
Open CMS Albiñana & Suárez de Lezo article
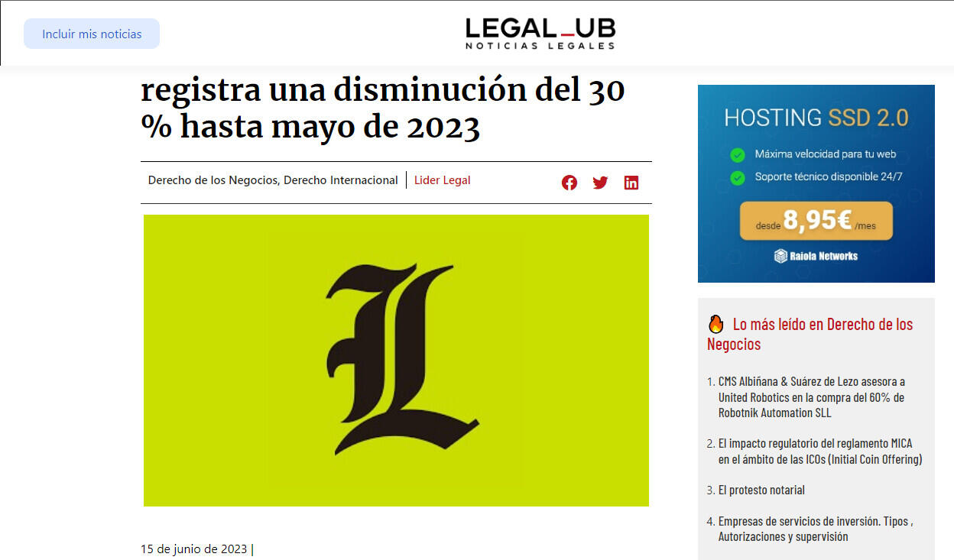(x=812, y=397)
